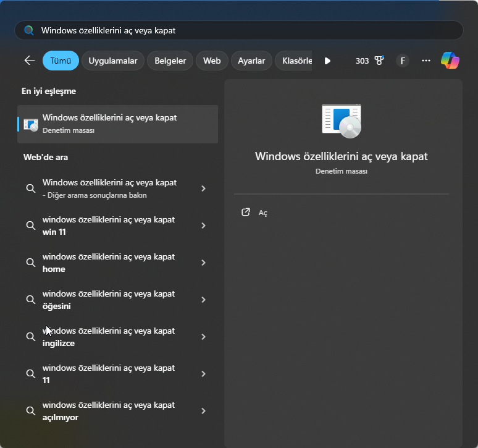Viewport: 478px width, 448px height.
Task: Click the small Windows features icon in best match
Action: point(31,125)
